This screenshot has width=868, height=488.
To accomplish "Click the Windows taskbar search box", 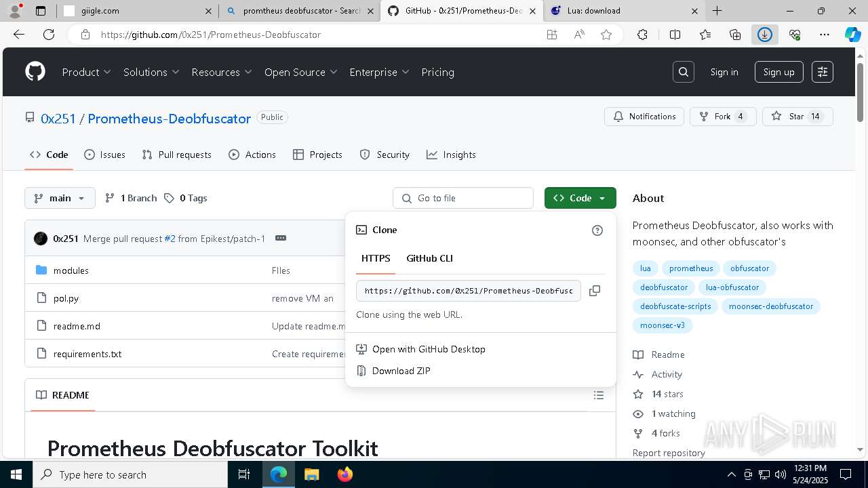I will pos(130,474).
